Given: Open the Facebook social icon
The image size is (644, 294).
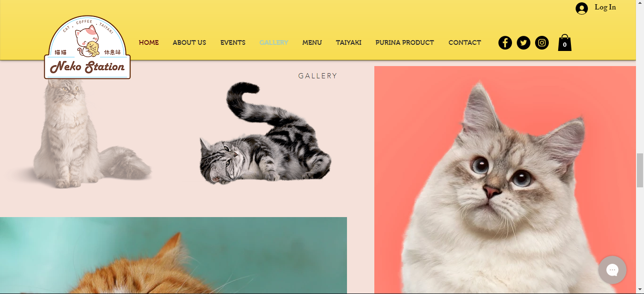Looking at the screenshot, I should point(505,43).
